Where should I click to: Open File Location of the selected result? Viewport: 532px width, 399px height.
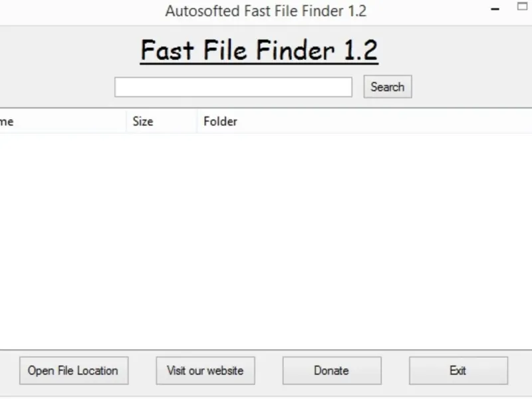pos(73,370)
